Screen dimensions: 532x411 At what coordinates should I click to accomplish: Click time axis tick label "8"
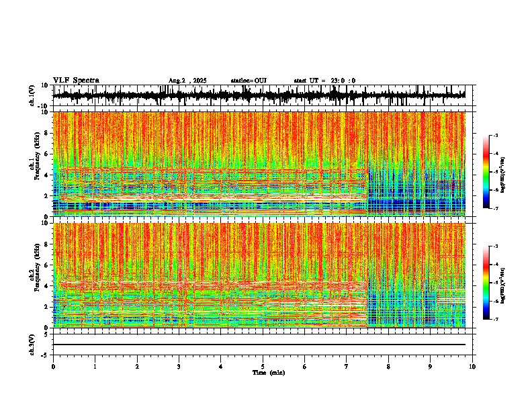[388, 367]
